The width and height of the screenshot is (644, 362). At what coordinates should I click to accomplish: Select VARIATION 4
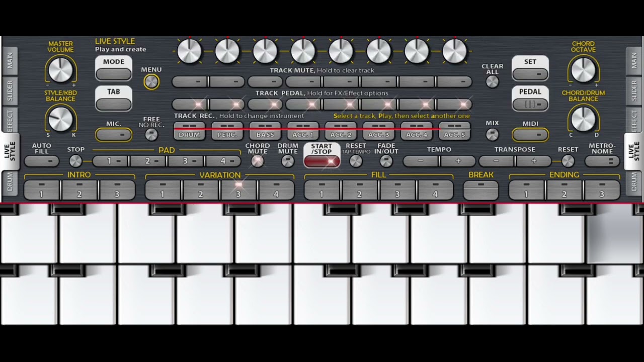tap(276, 190)
